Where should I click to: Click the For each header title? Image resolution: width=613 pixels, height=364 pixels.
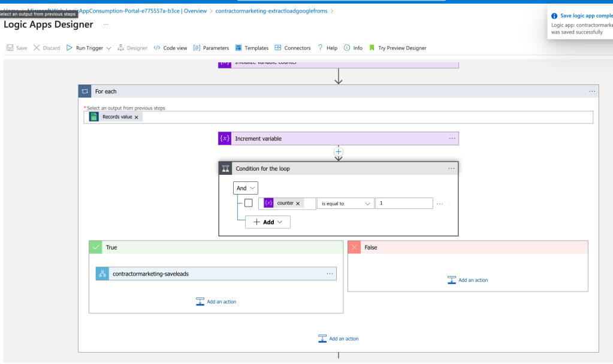[x=106, y=92]
